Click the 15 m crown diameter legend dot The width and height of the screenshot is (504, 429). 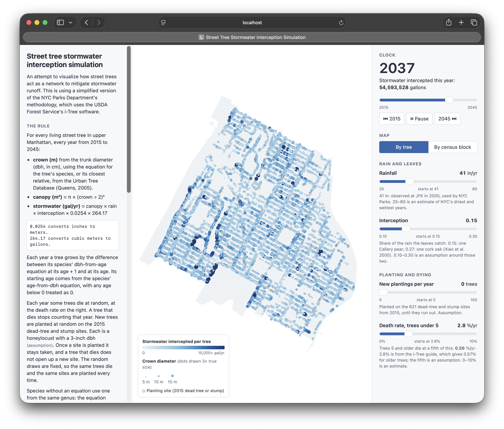(x=172, y=376)
